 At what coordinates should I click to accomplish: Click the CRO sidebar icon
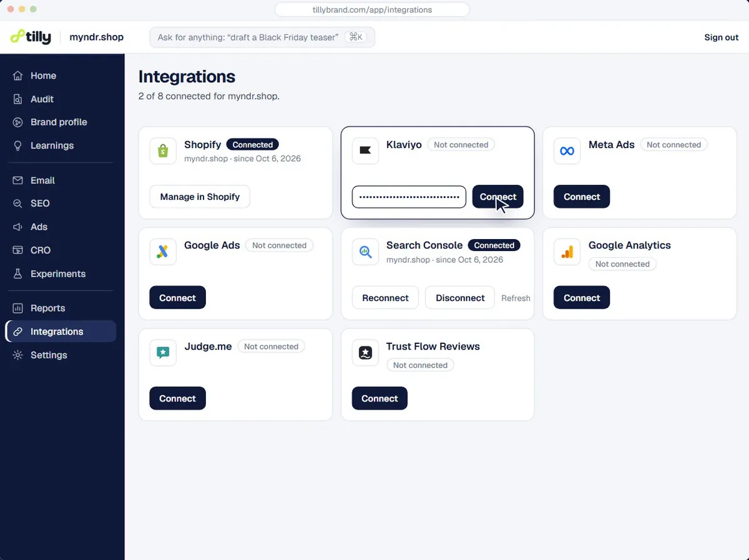[x=18, y=250]
